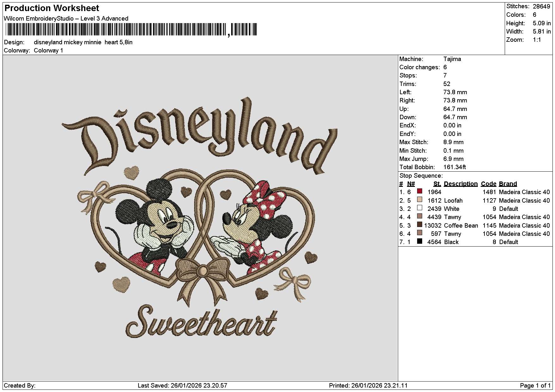
Task: Click the Tawny swatch beside 4439 stitches
Action: point(420,216)
